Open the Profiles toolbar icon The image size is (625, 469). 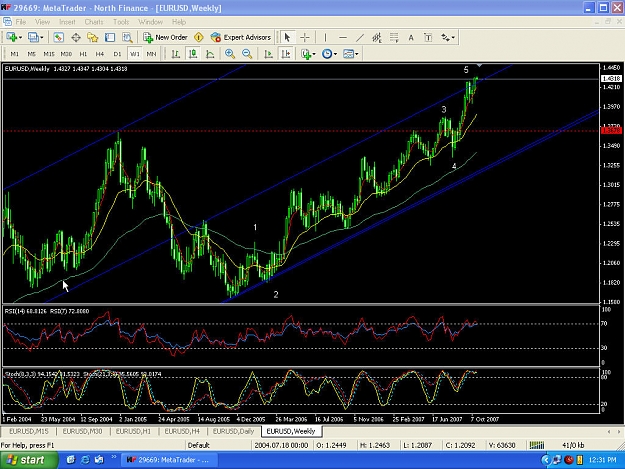[x=33, y=37]
